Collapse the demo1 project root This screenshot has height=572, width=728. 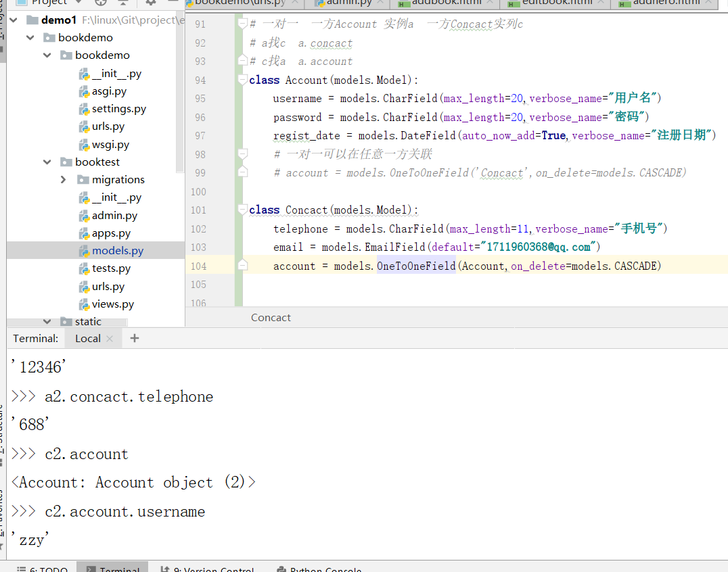[x=14, y=20]
